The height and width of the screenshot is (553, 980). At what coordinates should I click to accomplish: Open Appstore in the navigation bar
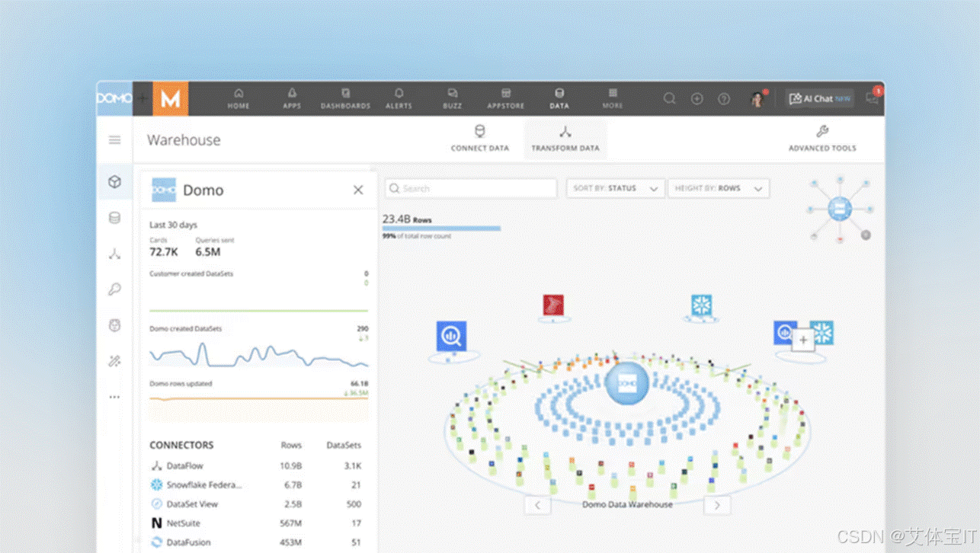[505, 99]
